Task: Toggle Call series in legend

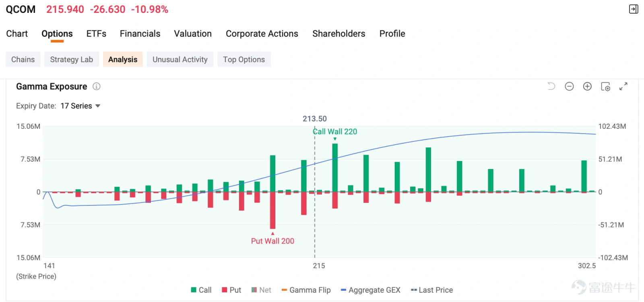Action: point(201,290)
